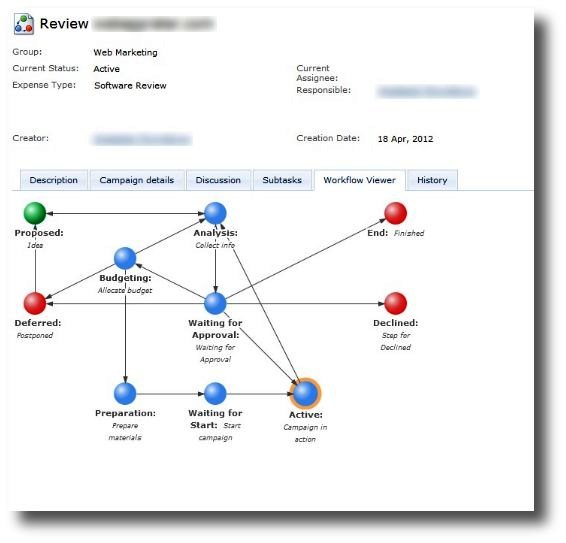
Task: Click the green Proposed workflow node
Action: (35, 213)
